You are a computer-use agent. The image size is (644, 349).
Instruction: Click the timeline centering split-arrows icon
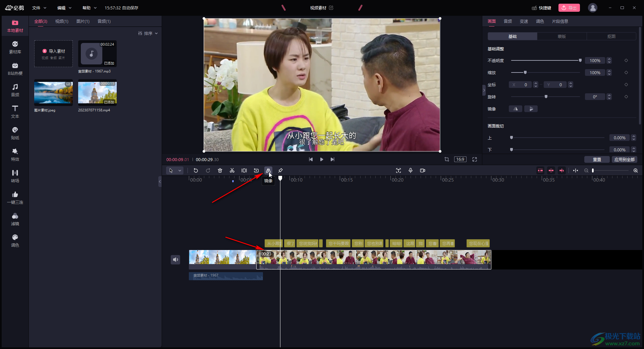[x=576, y=170]
